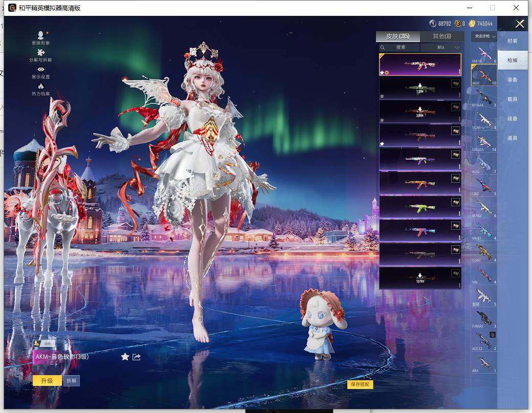Select the blue-red AKM skin thumbnail
Viewport: 532px width, 413px height.
click(420, 231)
